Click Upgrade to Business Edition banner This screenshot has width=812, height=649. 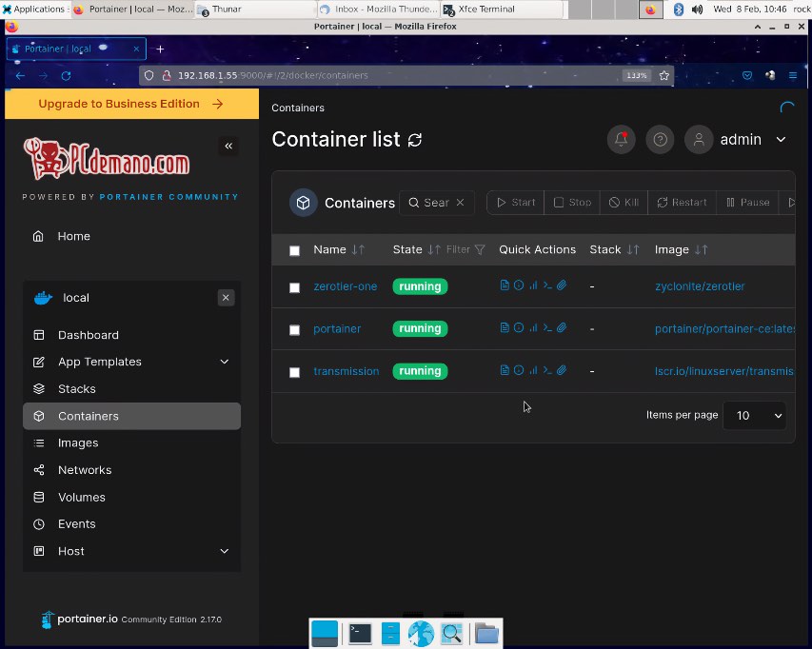(131, 104)
